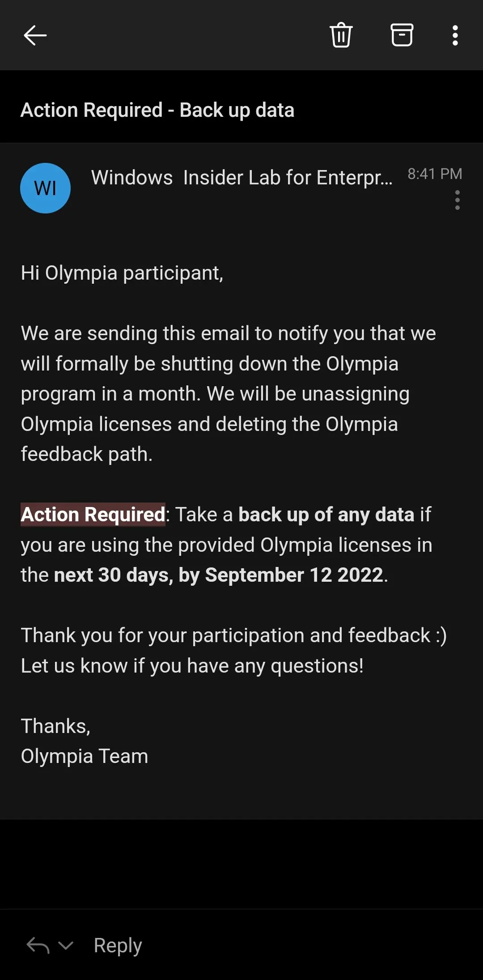The image size is (483, 980).
Task: Archive the email using the box icon
Action: 402,35
